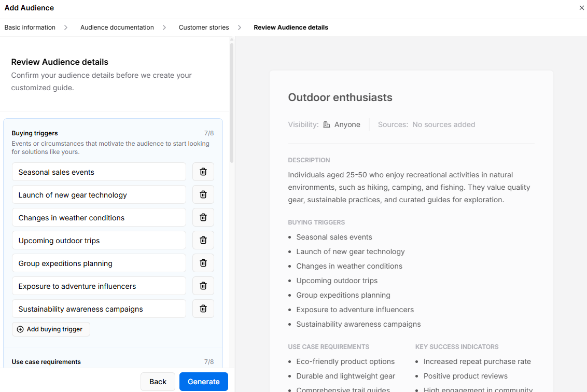Click the building icon next to Anyone

coord(327,124)
